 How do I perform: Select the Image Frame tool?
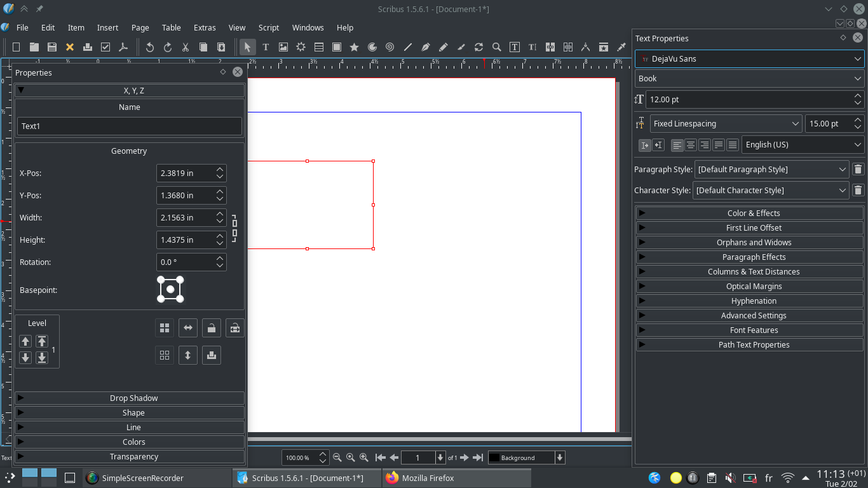tap(283, 47)
